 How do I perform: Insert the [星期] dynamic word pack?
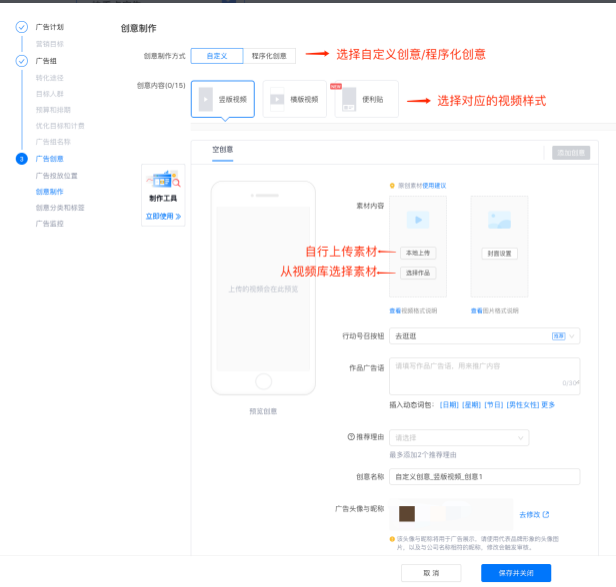point(471,405)
